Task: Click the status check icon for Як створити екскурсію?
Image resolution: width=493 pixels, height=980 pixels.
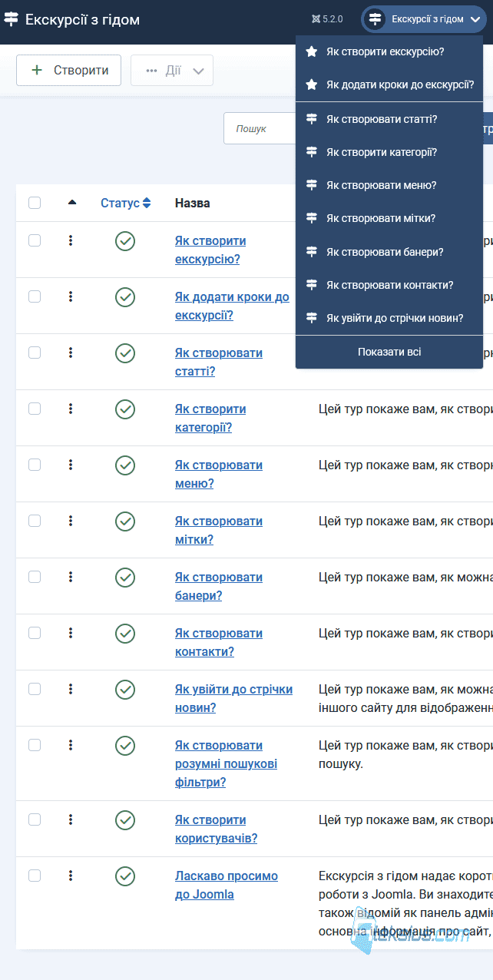Action: coord(125,241)
